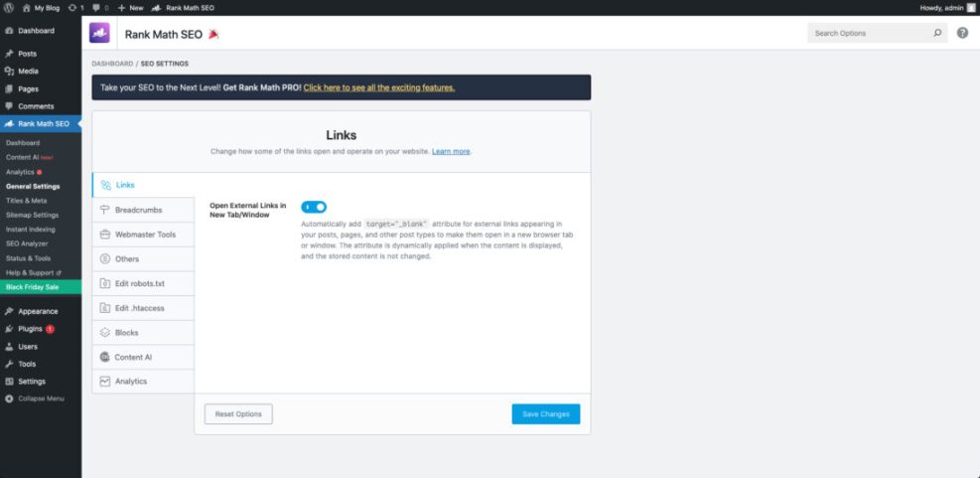Open General Settings submenu item
The height and width of the screenshot is (478, 980).
pyautogui.click(x=33, y=187)
